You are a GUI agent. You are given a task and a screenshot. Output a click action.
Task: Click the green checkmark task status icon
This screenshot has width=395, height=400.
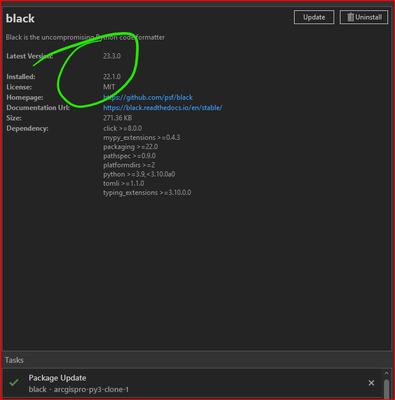(x=14, y=383)
